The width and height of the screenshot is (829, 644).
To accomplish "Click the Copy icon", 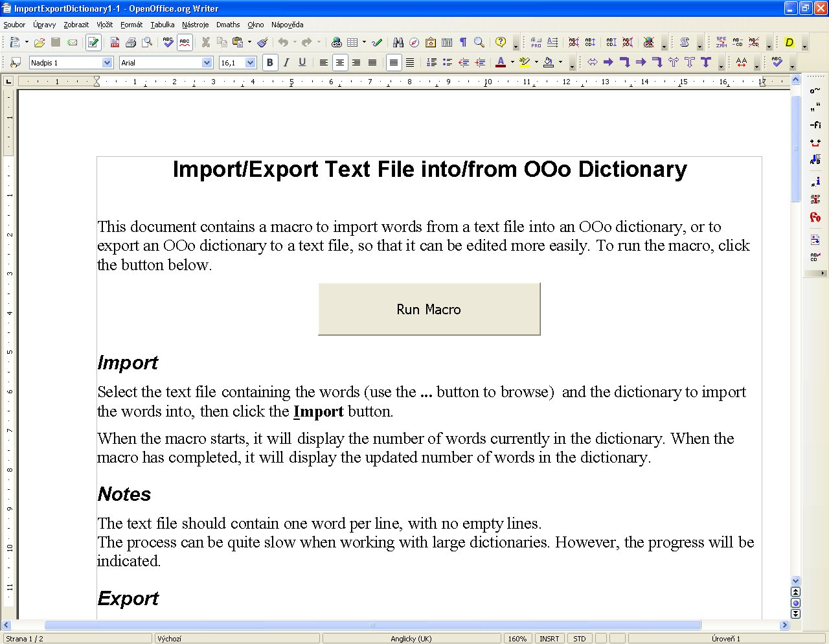I will tap(222, 42).
